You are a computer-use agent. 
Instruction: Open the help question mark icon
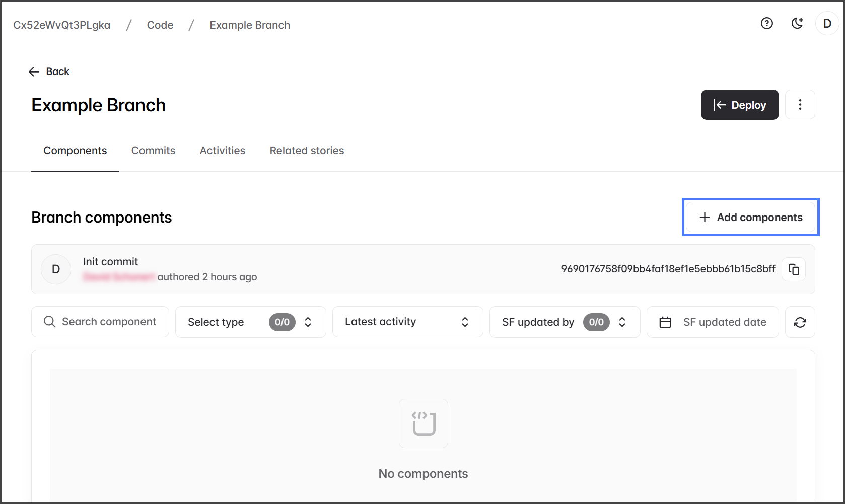click(766, 23)
